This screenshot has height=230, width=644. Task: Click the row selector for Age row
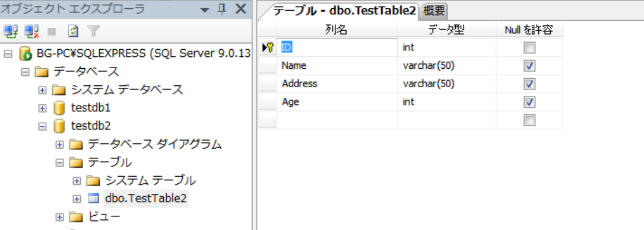[x=267, y=102]
